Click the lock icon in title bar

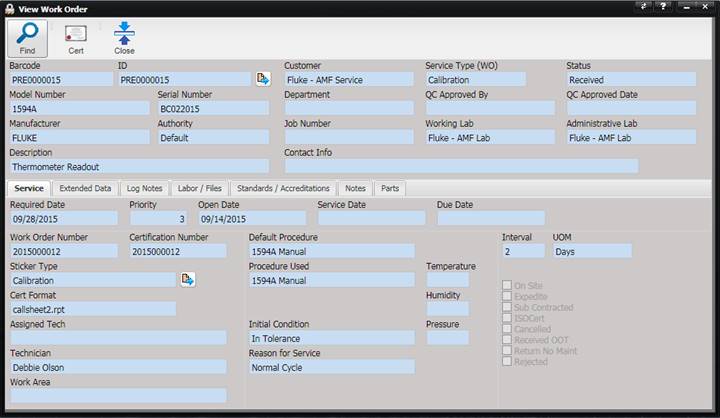[10, 9]
